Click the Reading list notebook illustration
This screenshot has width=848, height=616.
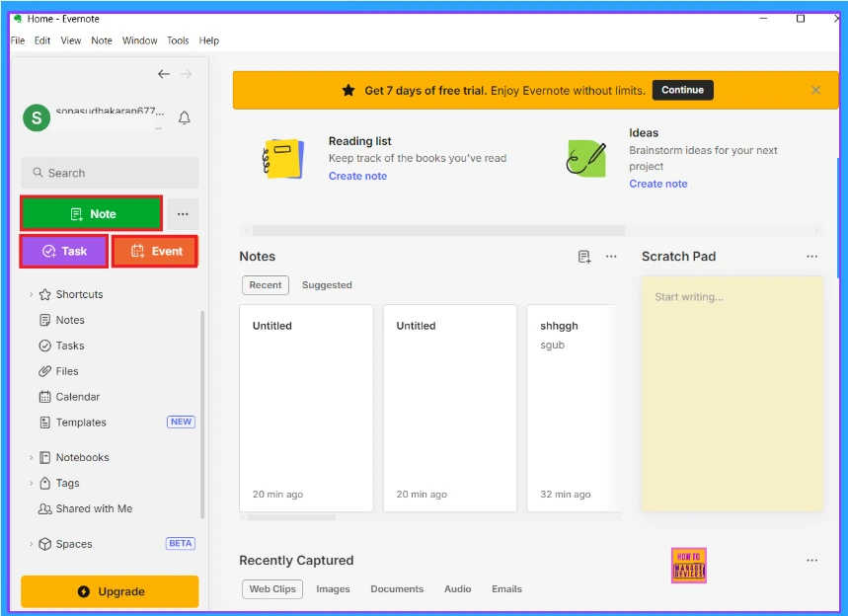(x=283, y=159)
